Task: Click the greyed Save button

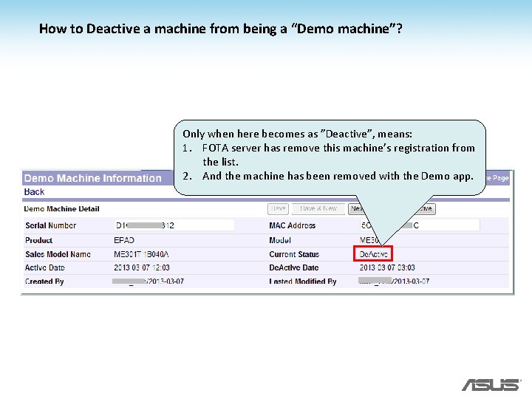Action: click(x=278, y=208)
